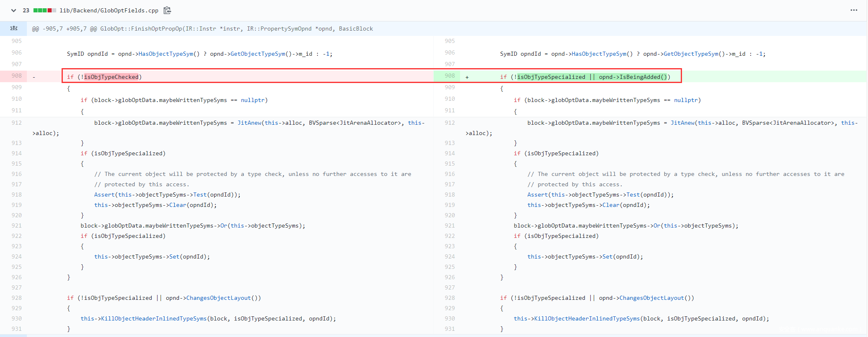Open the lib/Backend/GlobOptFields.cpp file link

coord(109,10)
